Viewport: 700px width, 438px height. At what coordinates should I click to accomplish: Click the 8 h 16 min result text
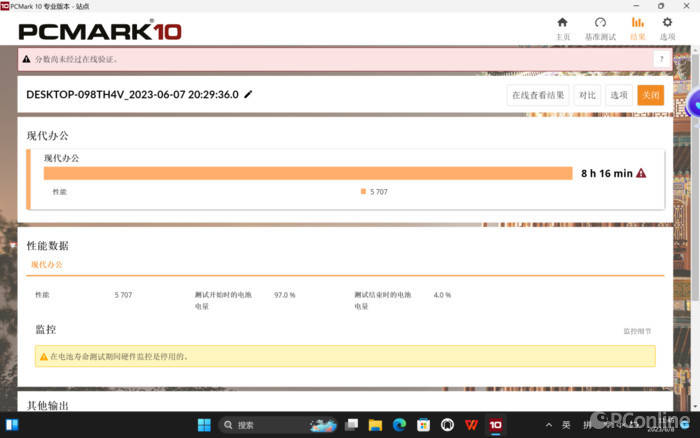coord(607,173)
